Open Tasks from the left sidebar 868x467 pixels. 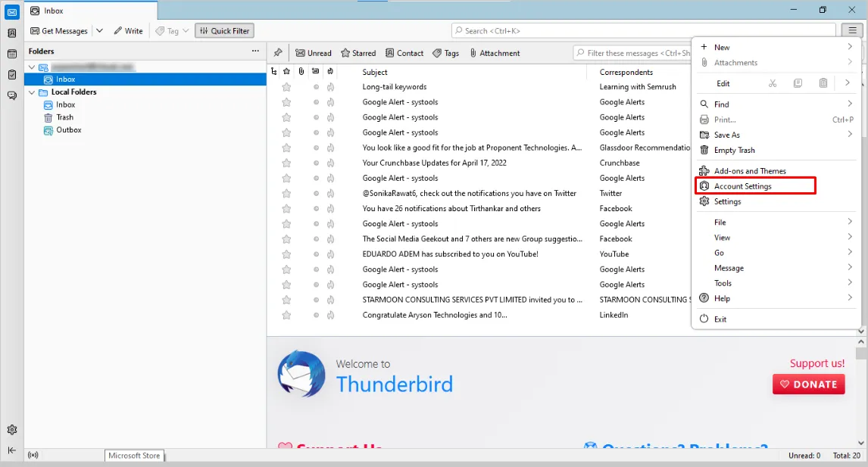tap(11, 74)
